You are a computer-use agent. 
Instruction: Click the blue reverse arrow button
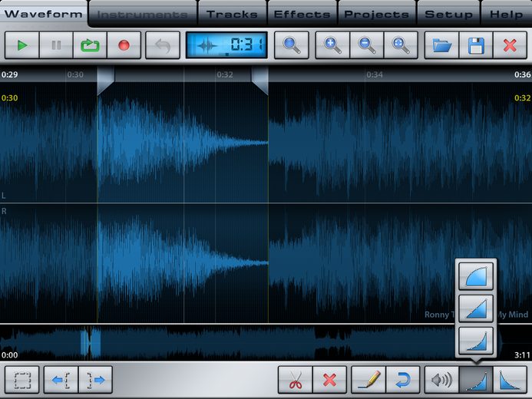pyautogui.click(x=403, y=380)
